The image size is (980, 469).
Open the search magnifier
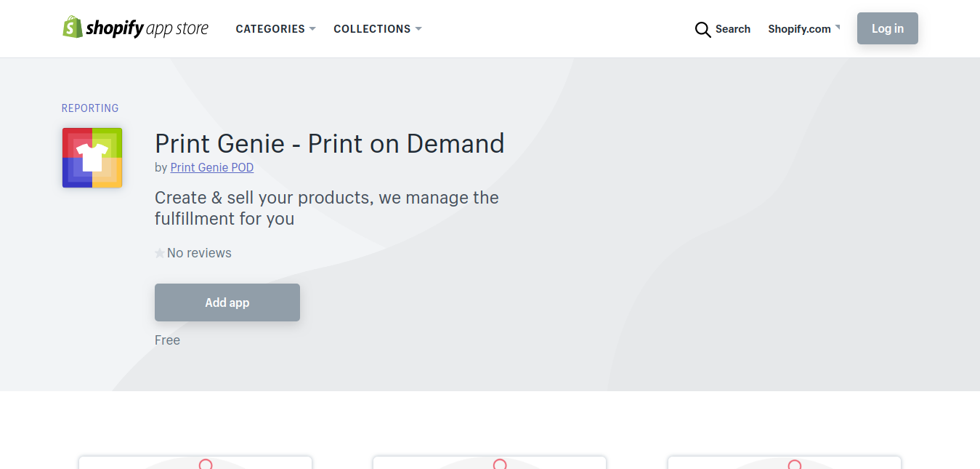tap(702, 29)
